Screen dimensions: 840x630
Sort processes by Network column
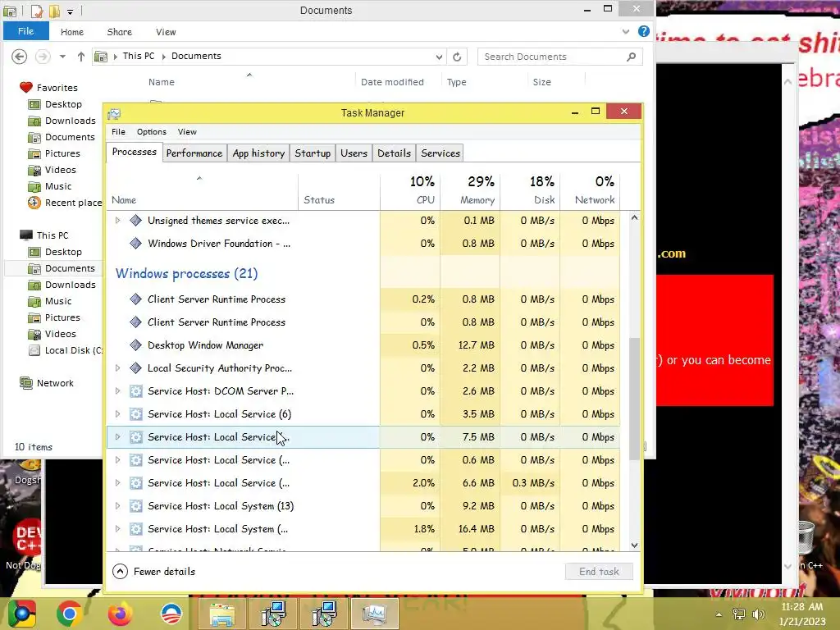click(590, 190)
